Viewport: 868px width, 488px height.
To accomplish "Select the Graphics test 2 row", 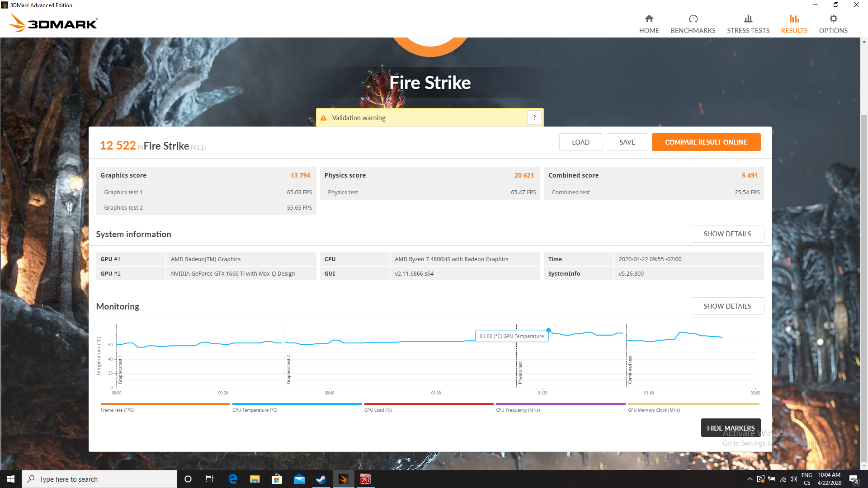I will pyautogui.click(x=206, y=207).
